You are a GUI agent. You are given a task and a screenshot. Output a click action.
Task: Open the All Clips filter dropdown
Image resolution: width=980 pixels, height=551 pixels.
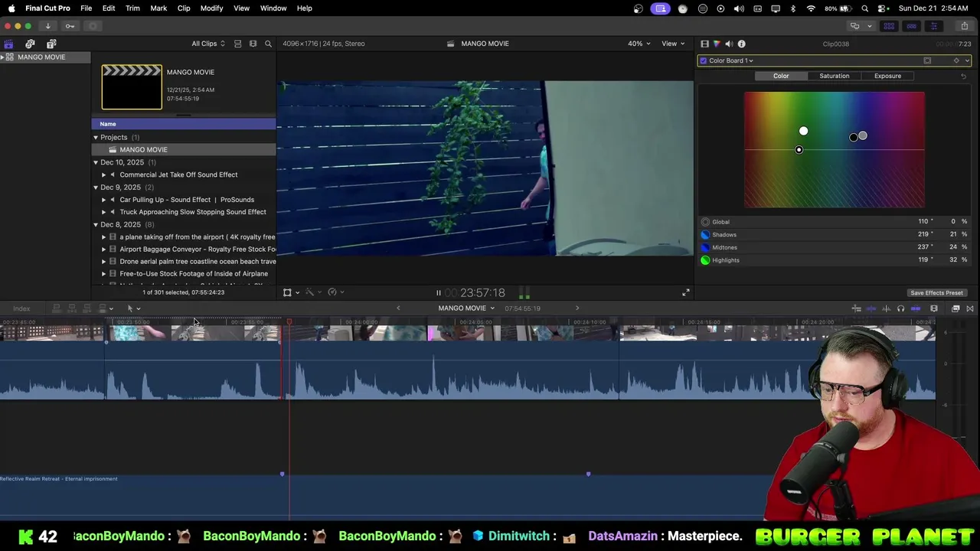coord(208,44)
